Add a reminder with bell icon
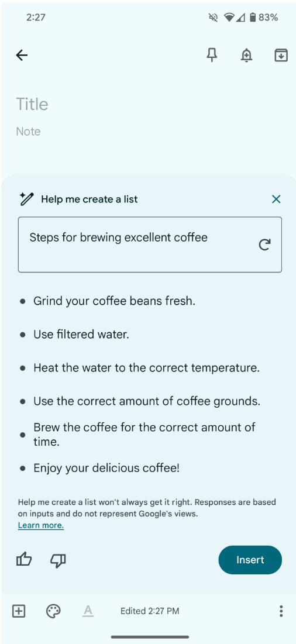The height and width of the screenshot is (644, 296). tap(246, 55)
